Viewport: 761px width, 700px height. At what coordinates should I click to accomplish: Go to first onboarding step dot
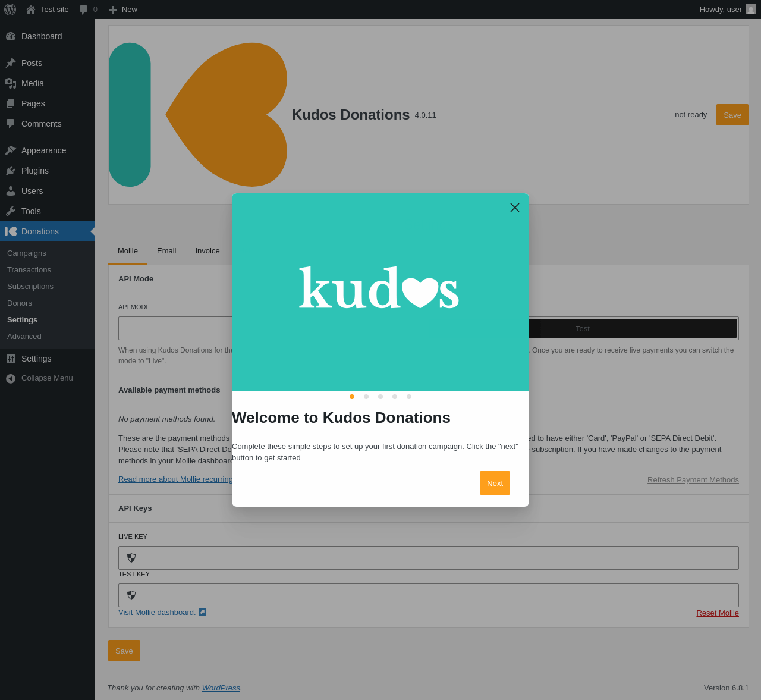[352, 397]
